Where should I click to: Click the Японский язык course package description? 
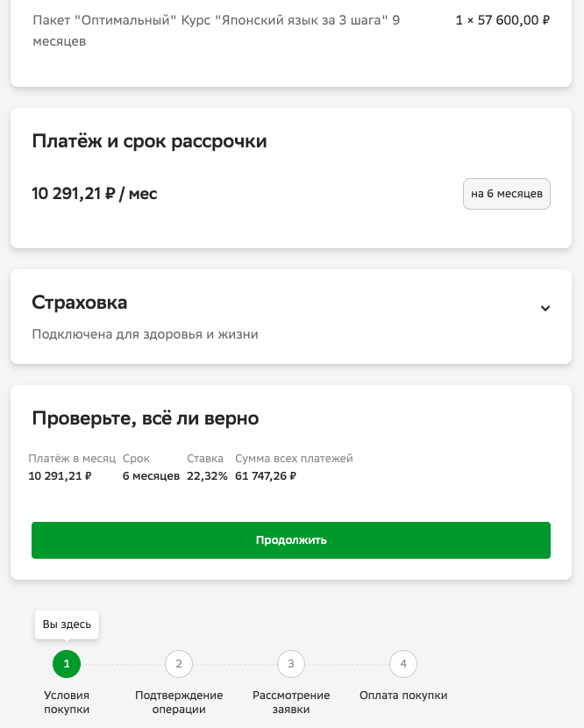[x=216, y=30]
